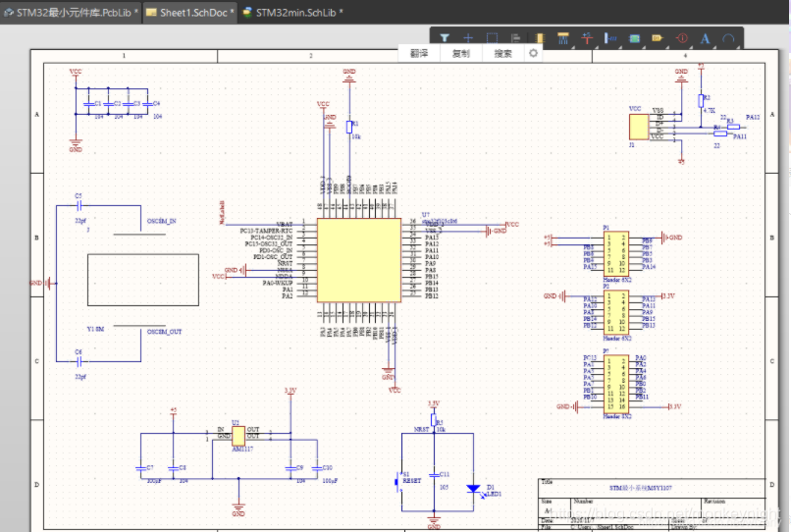Select the place arc drawing tool
Image resolution: width=791 pixels, height=532 pixels.
728,38
